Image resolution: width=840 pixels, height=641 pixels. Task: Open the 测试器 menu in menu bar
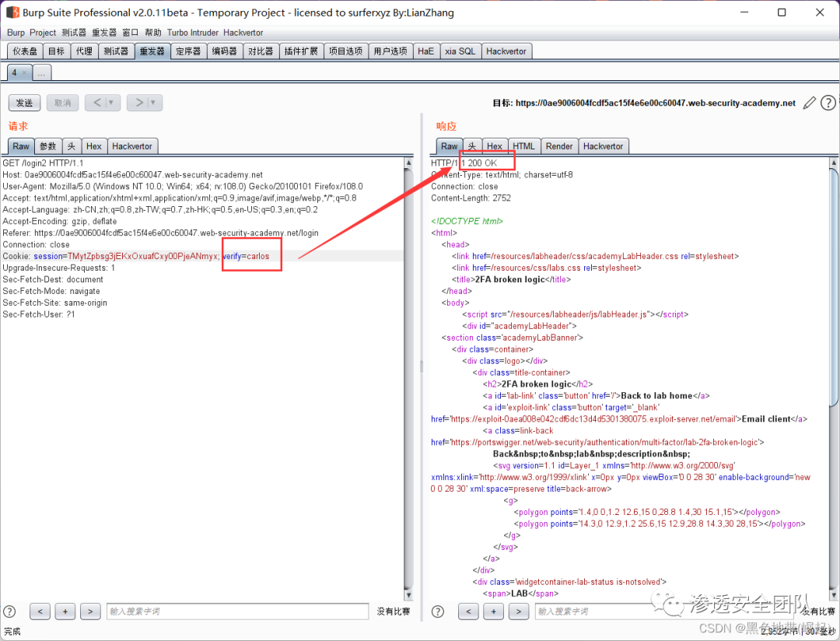pos(74,33)
